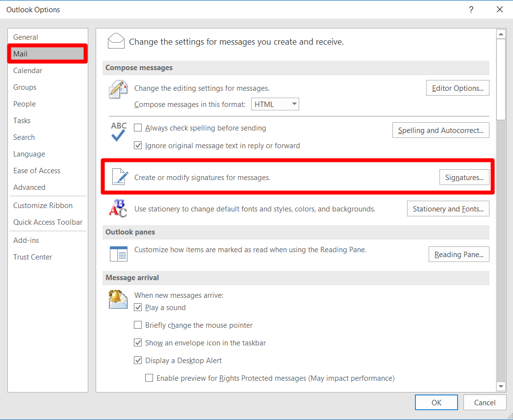Open Stationery and Fonts dialog
This screenshot has height=420, width=513.
click(448, 209)
